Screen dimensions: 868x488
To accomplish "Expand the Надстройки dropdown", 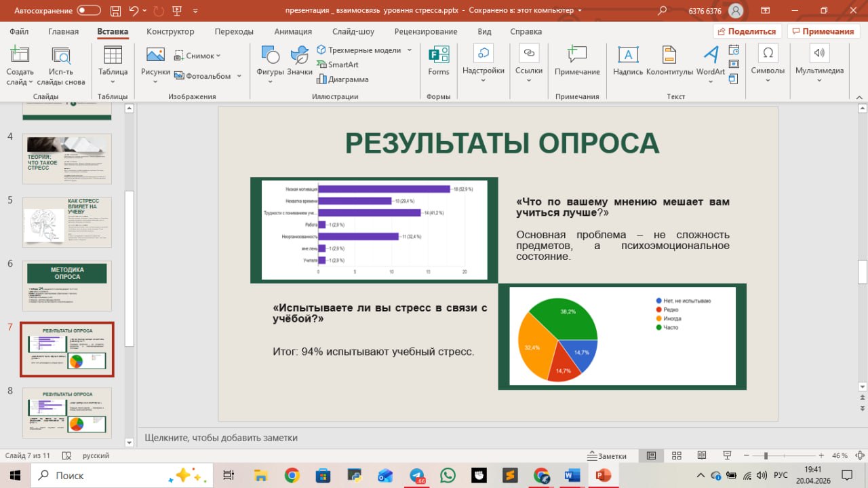I will tap(483, 81).
